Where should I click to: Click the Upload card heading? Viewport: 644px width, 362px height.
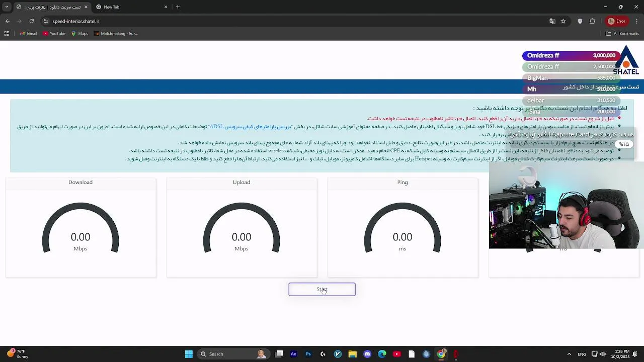242,183
